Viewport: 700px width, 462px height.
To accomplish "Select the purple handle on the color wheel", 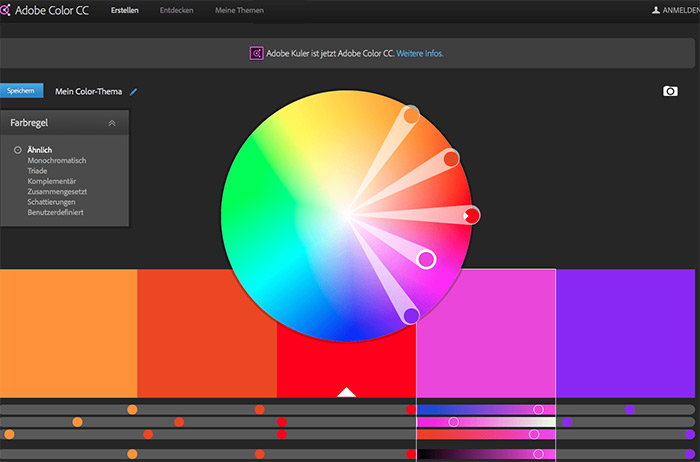I will pos(411,316).
